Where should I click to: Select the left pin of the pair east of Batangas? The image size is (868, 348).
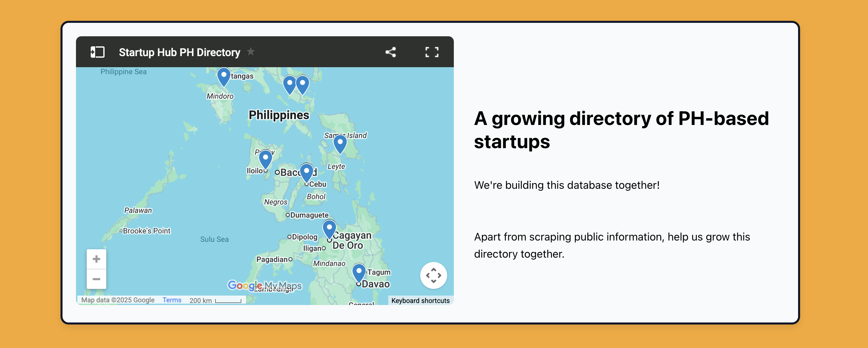pyautogui.click(x=289, y=85)
